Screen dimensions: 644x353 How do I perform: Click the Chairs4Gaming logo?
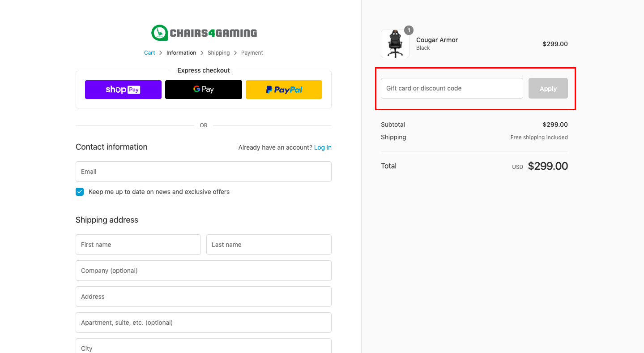tap(204, 33)
